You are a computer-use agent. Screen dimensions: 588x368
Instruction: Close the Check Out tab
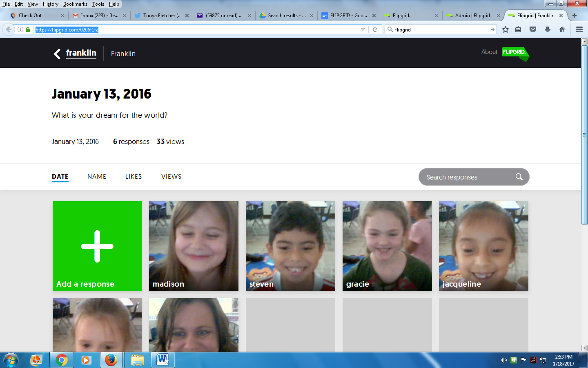[62, 16]
